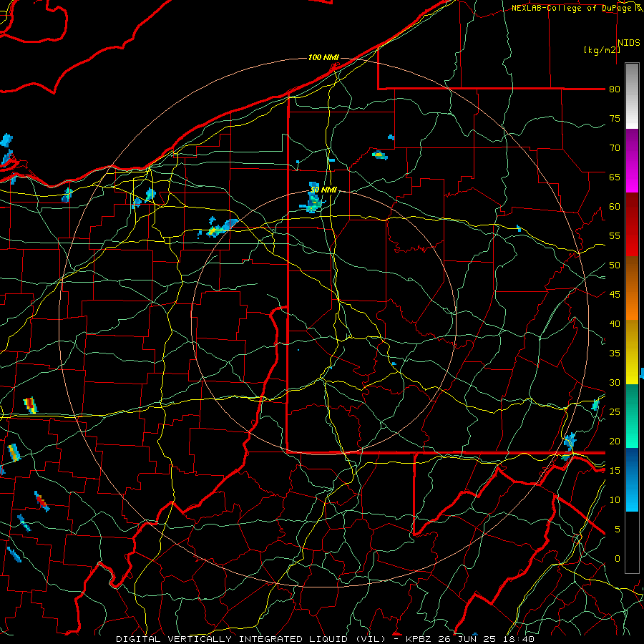Click the "NIDS" label near the legend

[x=629, y=43]
